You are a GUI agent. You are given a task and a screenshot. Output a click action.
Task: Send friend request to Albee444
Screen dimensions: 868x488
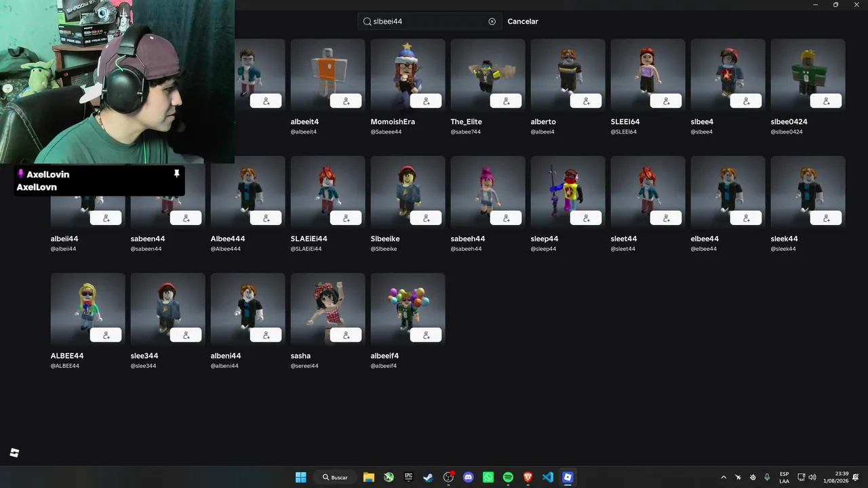[267, 218]
